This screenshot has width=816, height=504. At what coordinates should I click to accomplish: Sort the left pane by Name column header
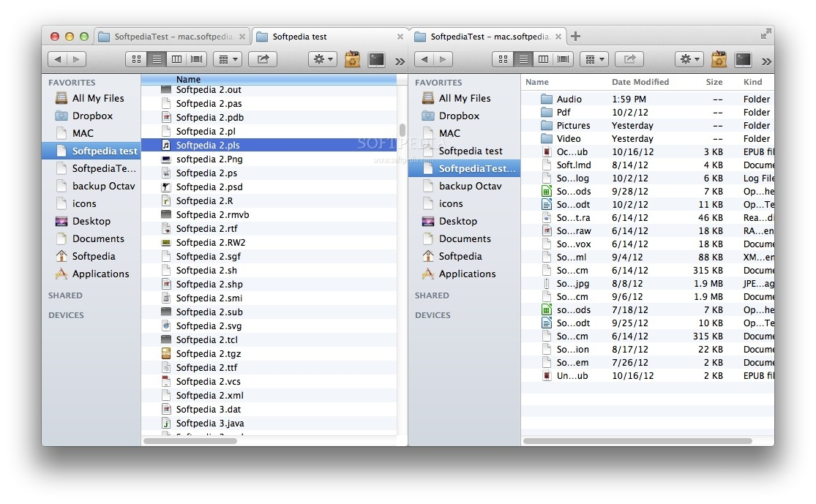pos(269,80)
